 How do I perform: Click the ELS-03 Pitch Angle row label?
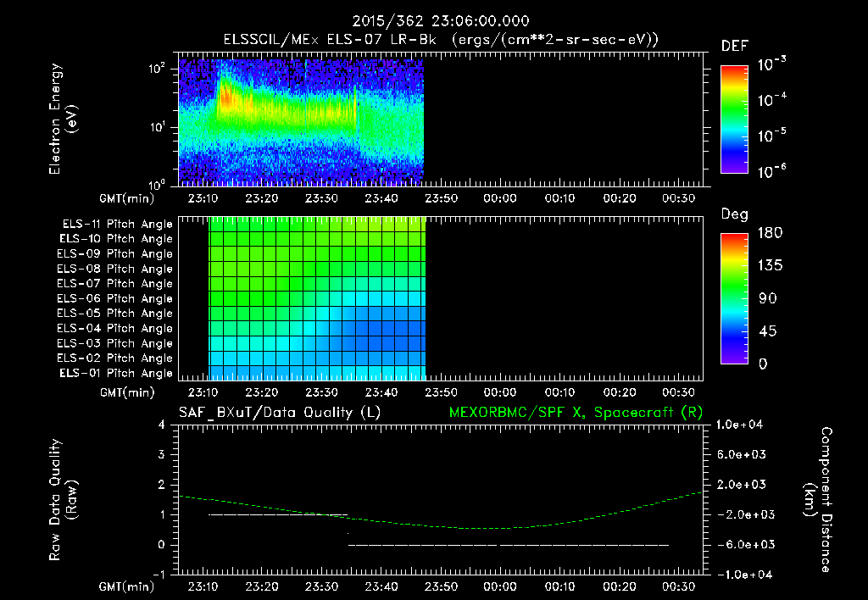click(x=115, y=343)
